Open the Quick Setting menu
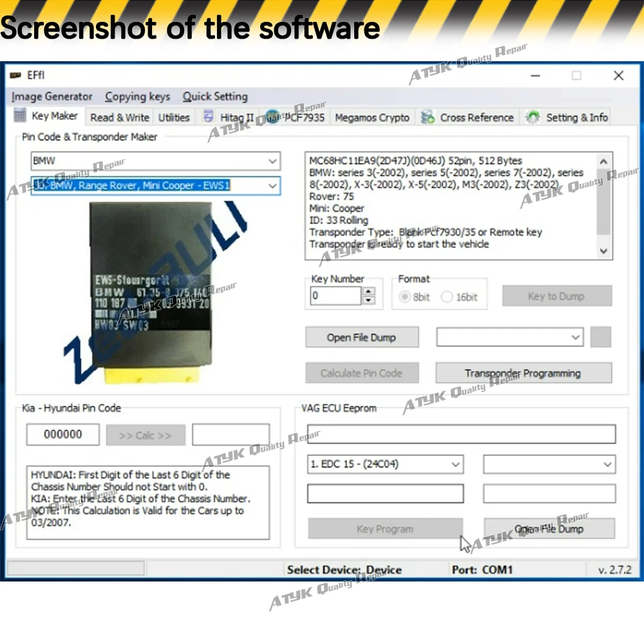Image resolution: width=644 pixels, height=644 pixels. pyautogui.click(x=215, y=97)
